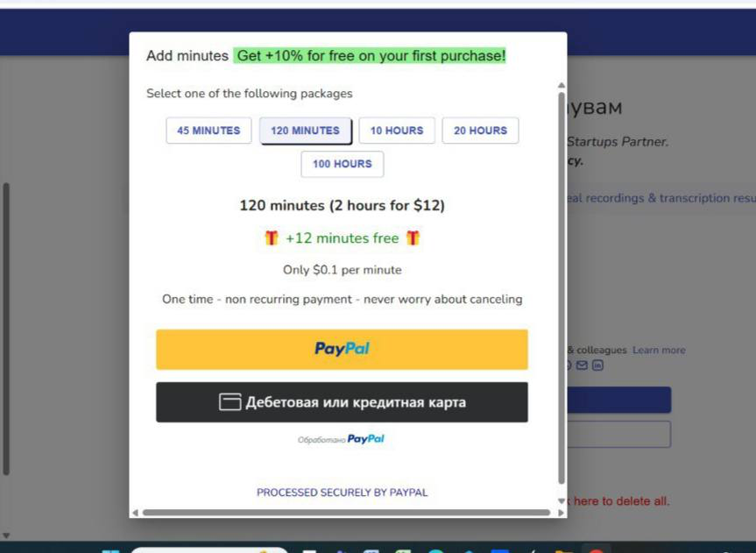Viewport: 756px width, 553px height.
Task: Pay with the yellow PayPal button
Action: tap(342, 350)
